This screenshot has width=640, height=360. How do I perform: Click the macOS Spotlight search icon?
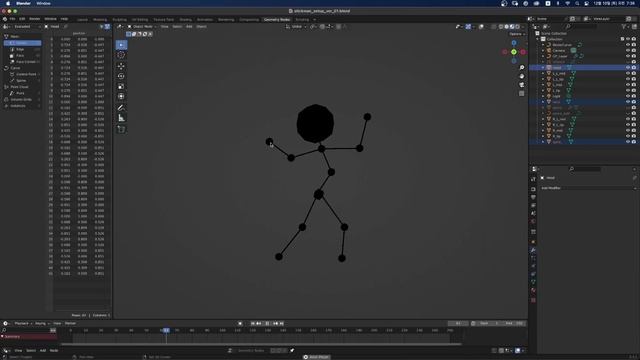coord(577,3)
